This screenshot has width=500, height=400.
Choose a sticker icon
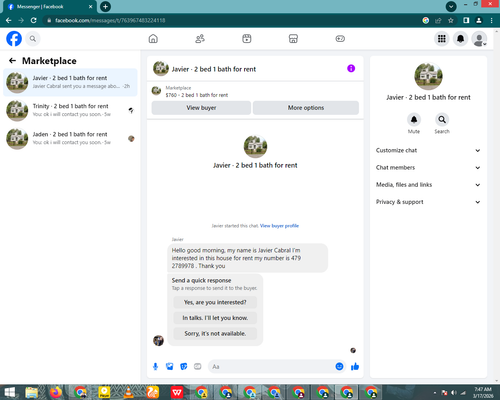pyautogui.click(x=184, y=367)
